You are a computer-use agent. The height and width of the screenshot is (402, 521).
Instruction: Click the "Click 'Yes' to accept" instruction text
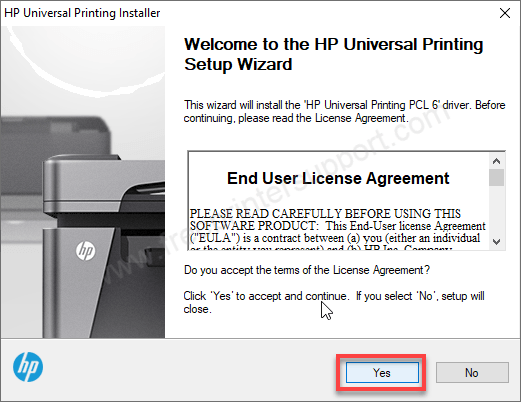334,302
